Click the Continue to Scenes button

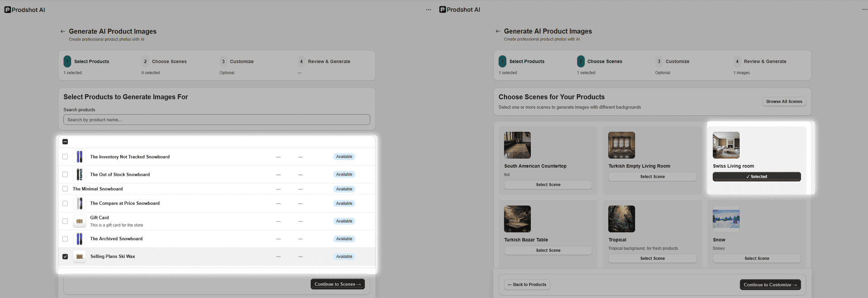coord(338,284)
